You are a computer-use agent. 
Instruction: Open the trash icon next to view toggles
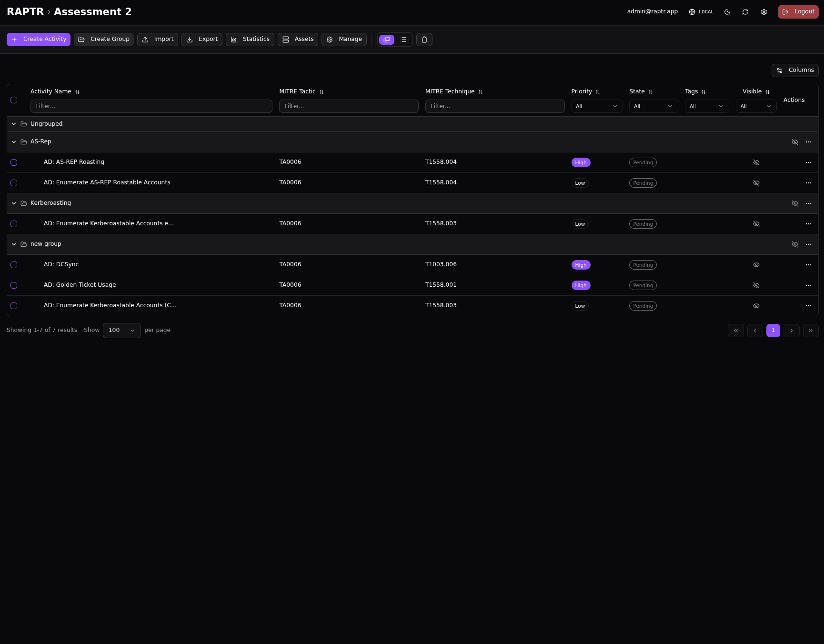click(424, 40)
